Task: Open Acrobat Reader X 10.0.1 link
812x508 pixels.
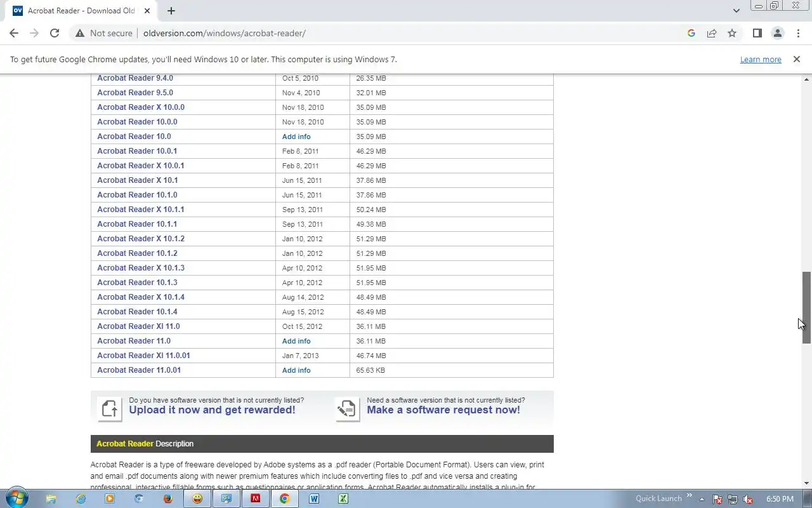Action: pyautogui.click(x=141, y=166)
